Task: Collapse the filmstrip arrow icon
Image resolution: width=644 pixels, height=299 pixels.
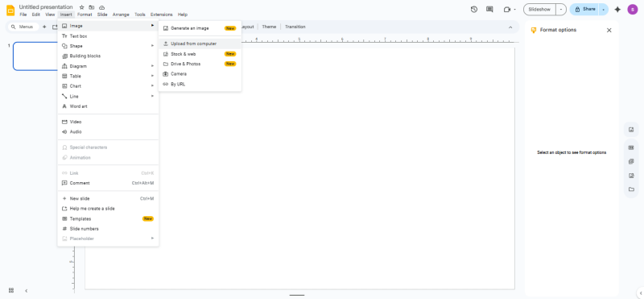Action: pos(27,291)
